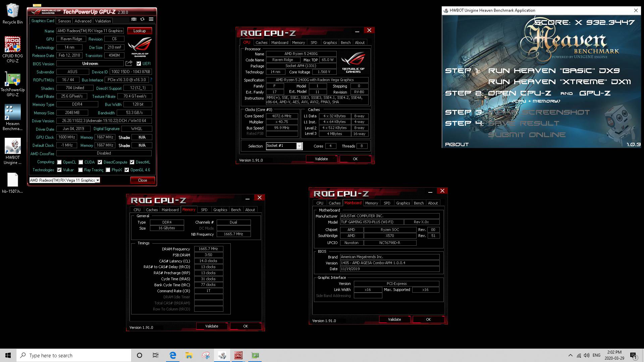Click ENG language indicator in tray
The height and width of the screenshot is (362, 644).
pos(596,355)
